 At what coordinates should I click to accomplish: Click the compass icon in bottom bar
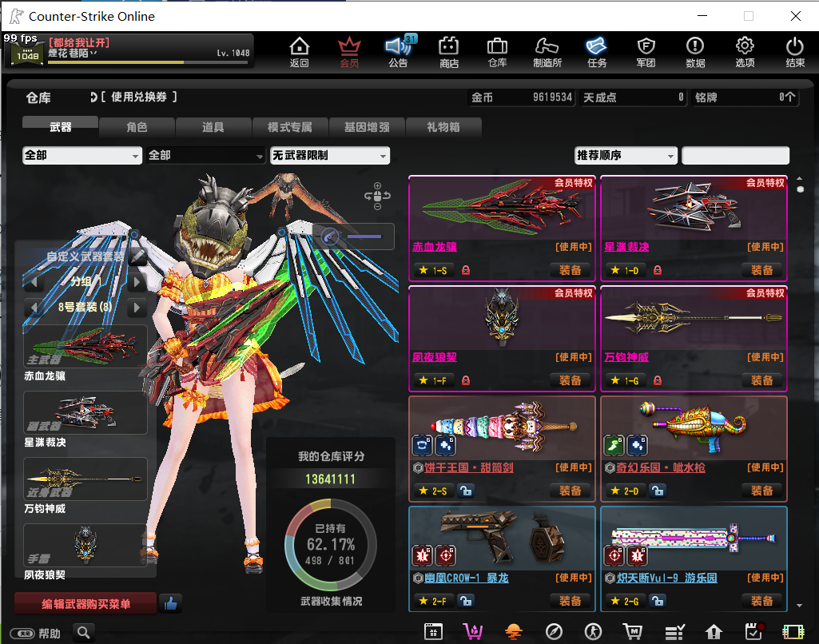pos(554,632)
